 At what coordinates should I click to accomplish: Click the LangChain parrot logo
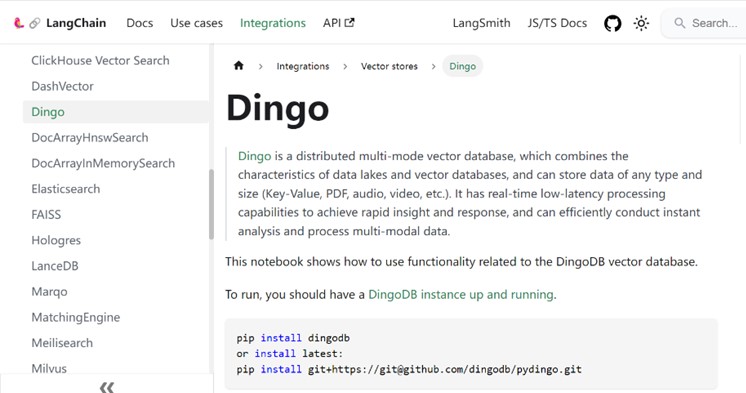coord(19,23)
